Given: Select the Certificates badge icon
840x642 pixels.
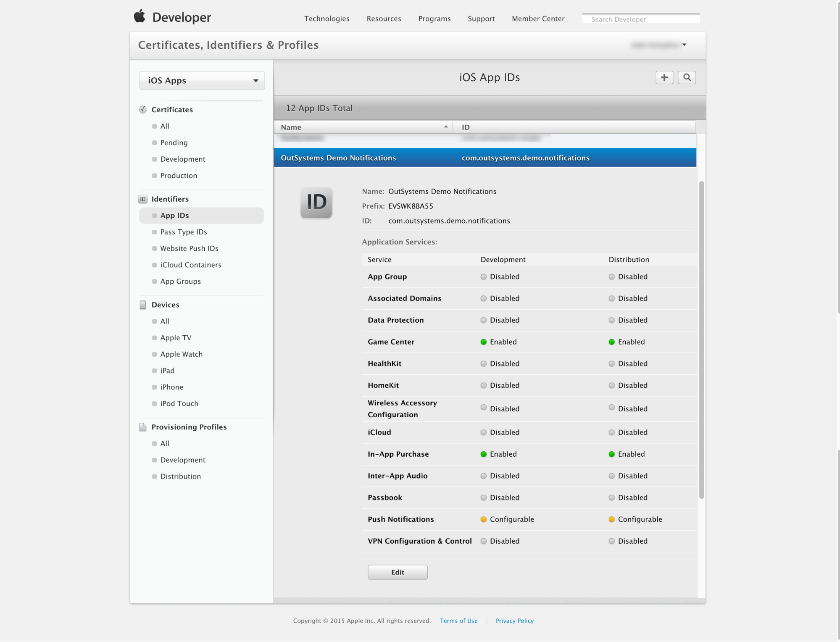Looking at the screenshot, I should pyautogui.click(x=143, y=109).
